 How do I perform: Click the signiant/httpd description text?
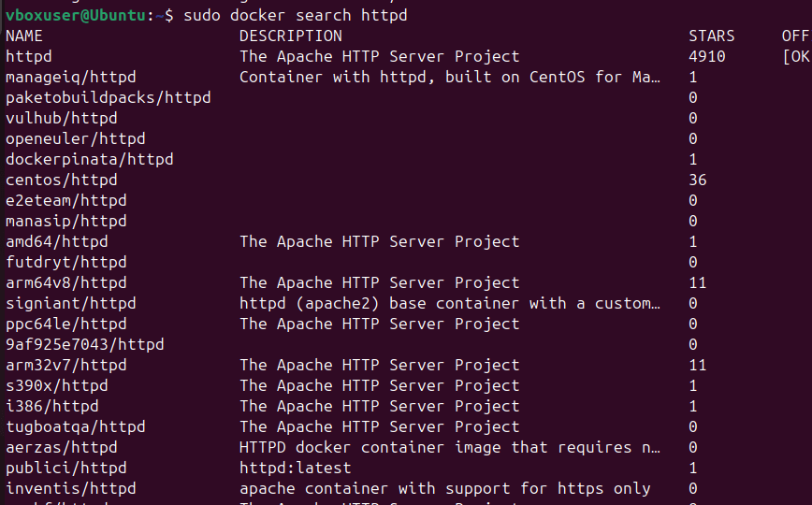pyautogui.click(x=451, y=303)
